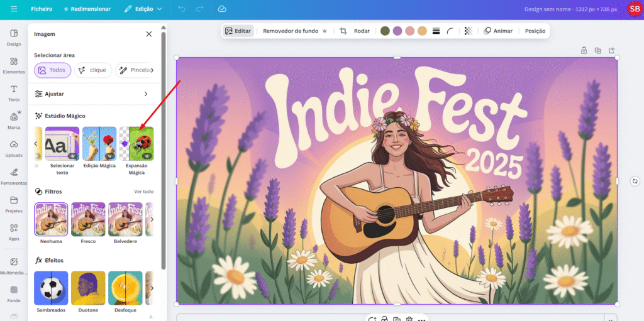Apply the Desfoque effect

tap(125, 292)
